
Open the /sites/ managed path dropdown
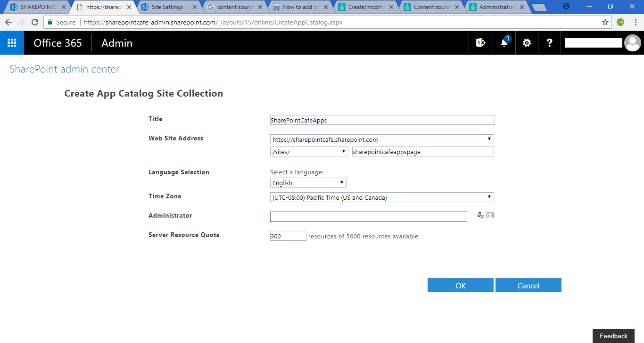coord(309,152)
